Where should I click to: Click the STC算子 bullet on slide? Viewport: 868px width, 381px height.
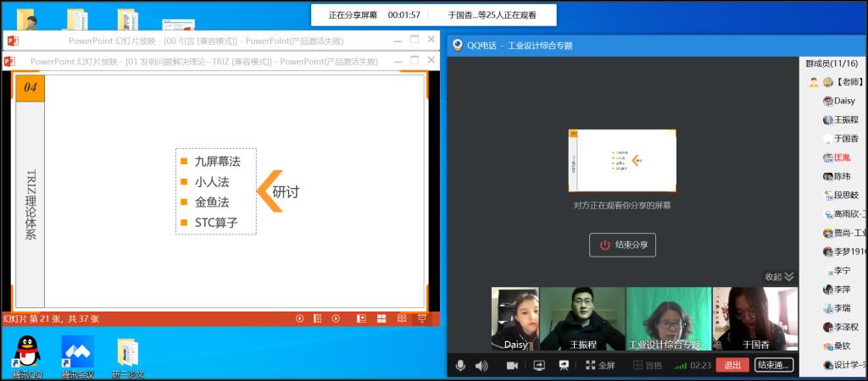pyautogui.click(x=216, y=223)
